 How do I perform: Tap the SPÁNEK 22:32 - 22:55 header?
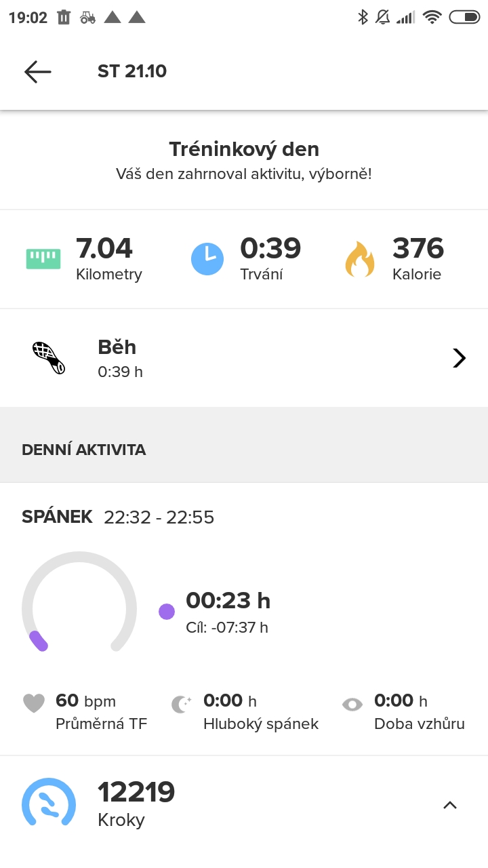pyautogui.click(x=118, y=517)
